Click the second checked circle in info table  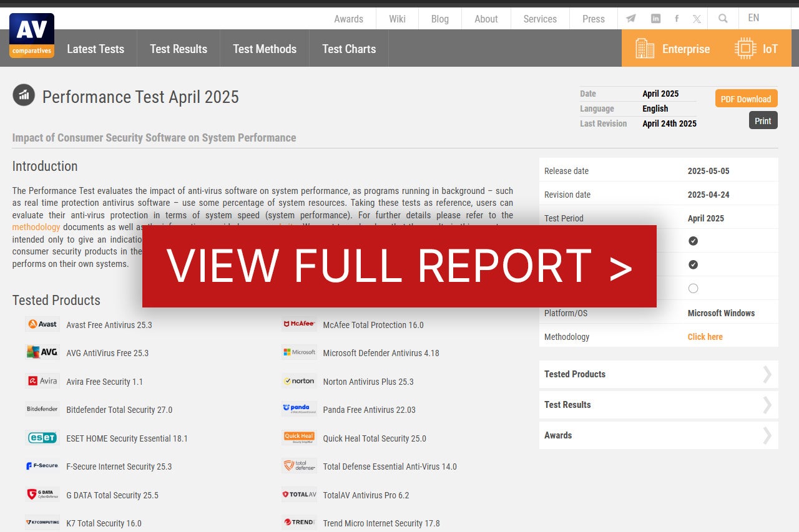click(x=693, y=265)
